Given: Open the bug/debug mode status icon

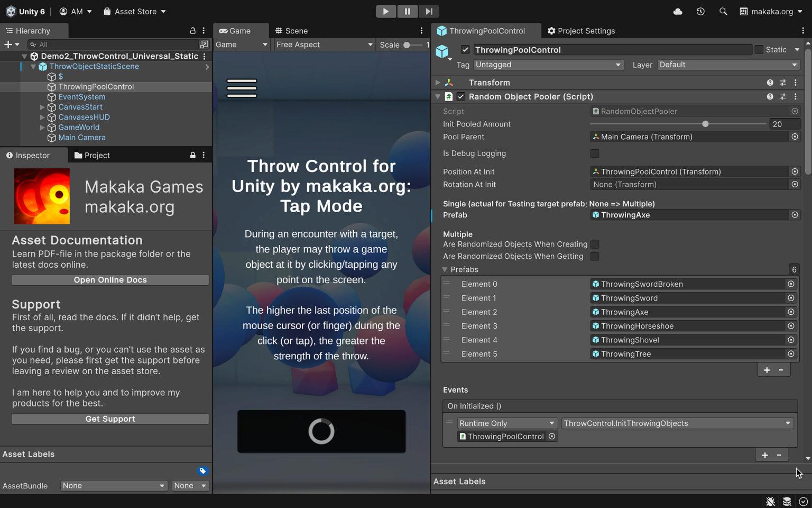Looking at the screenshot, I should 770,502.
